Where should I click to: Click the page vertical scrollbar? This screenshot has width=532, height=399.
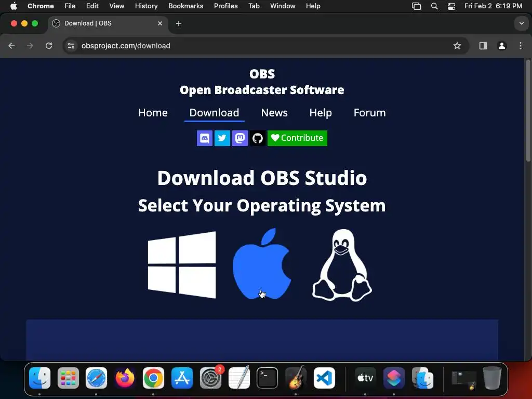coord(528,111)
